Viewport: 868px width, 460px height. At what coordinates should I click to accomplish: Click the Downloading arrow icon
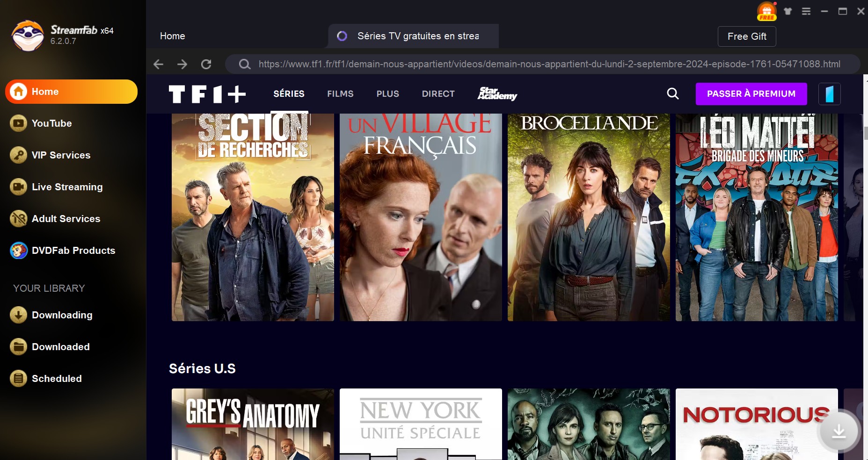[18, 315]
